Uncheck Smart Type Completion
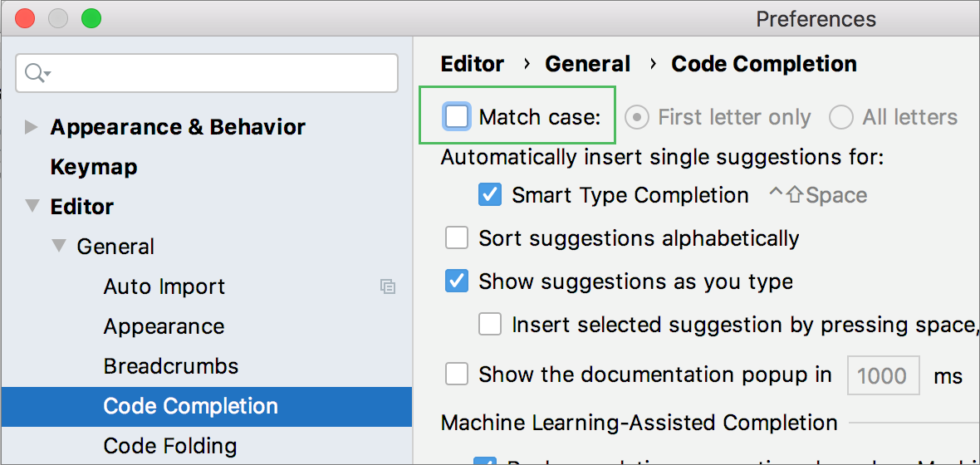 (490, 195)
